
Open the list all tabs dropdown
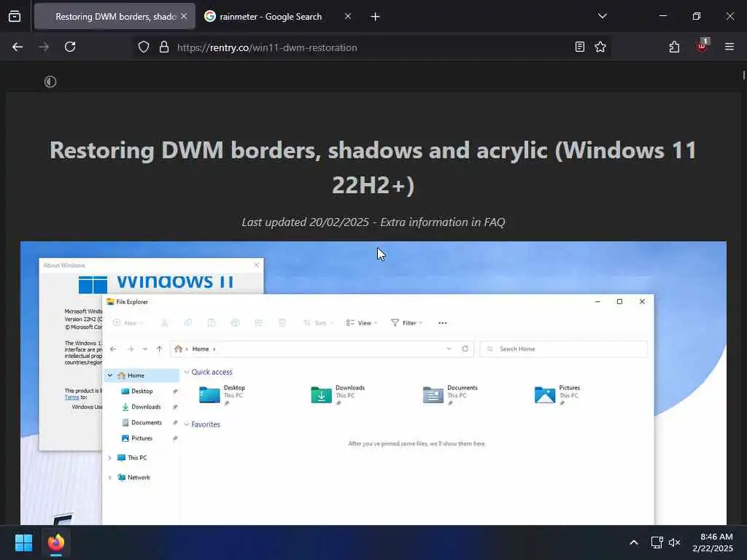(x=602, y=16)
